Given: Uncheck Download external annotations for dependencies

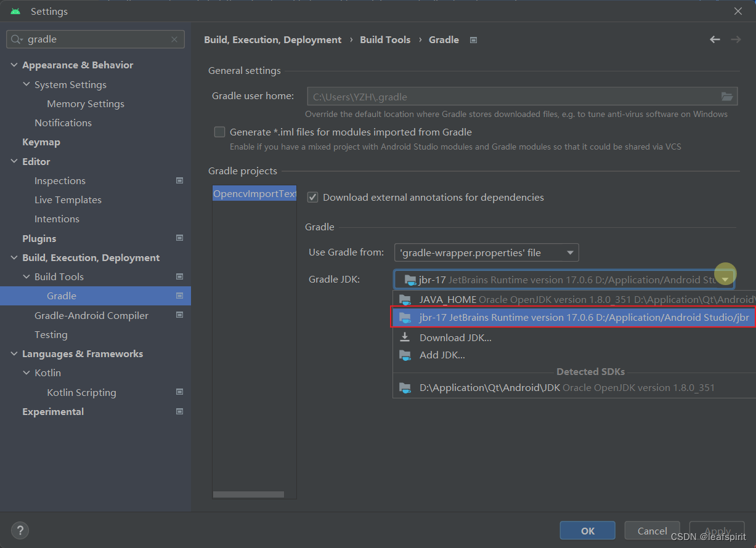Looking at the screenshot, I should point(312,197).
